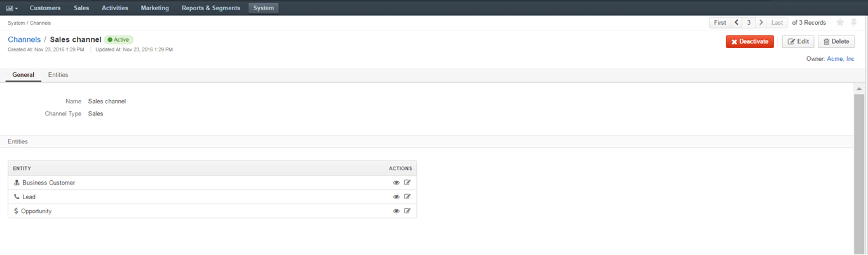
Task: Click the Edit button
Action: (x=797, y=41)
